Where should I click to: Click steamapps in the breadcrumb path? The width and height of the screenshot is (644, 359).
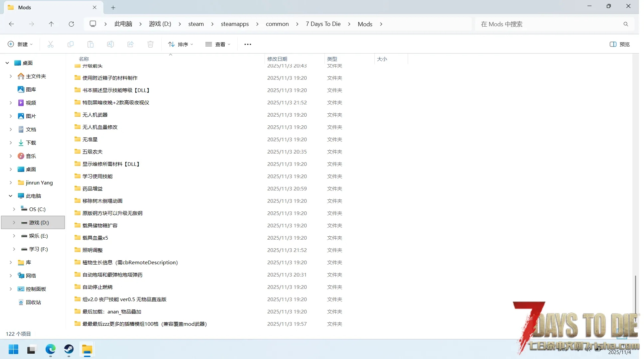point(235,24)
